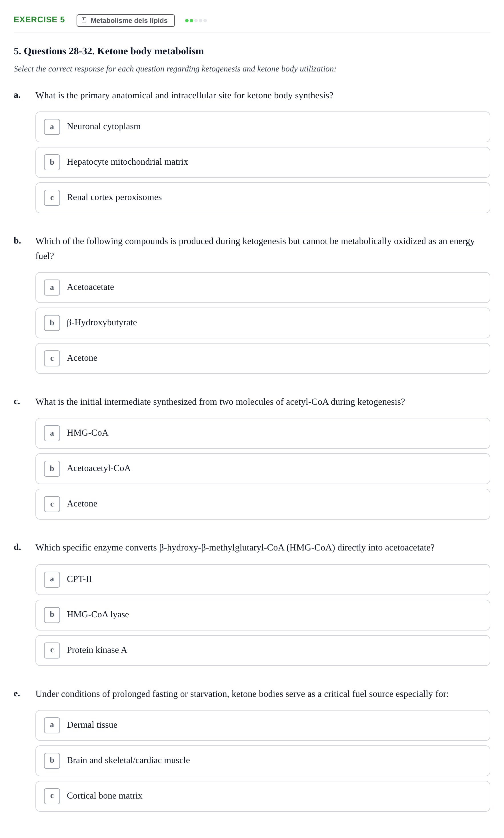Click the EXERCISE 5 heading label
Screen dimensions: 504x838
click(x=39, y=20)
